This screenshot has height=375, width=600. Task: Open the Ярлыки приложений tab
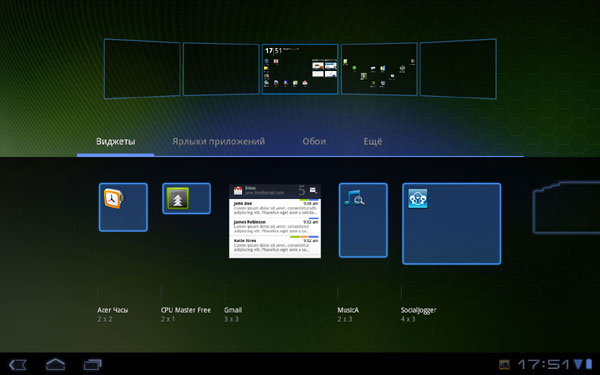click(218, 142)
